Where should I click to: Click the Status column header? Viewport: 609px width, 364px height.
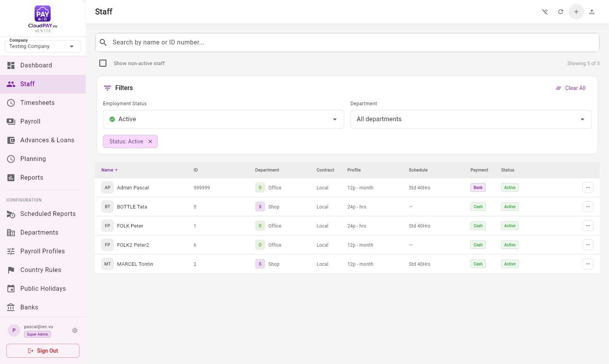(x=507, y=170)
